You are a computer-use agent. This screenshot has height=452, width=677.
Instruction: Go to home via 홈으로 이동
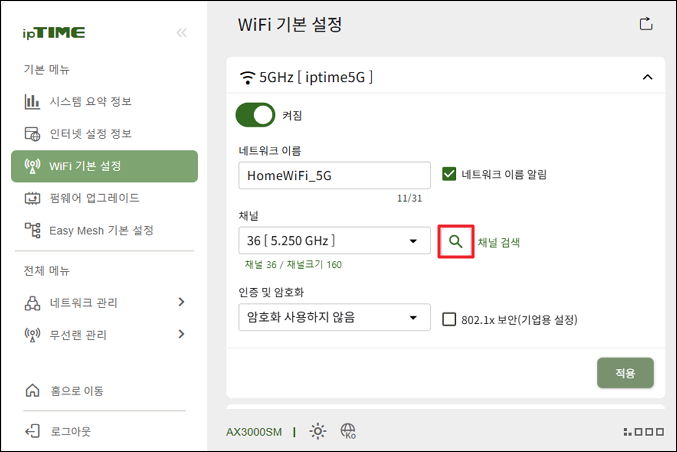coord(64,391)
